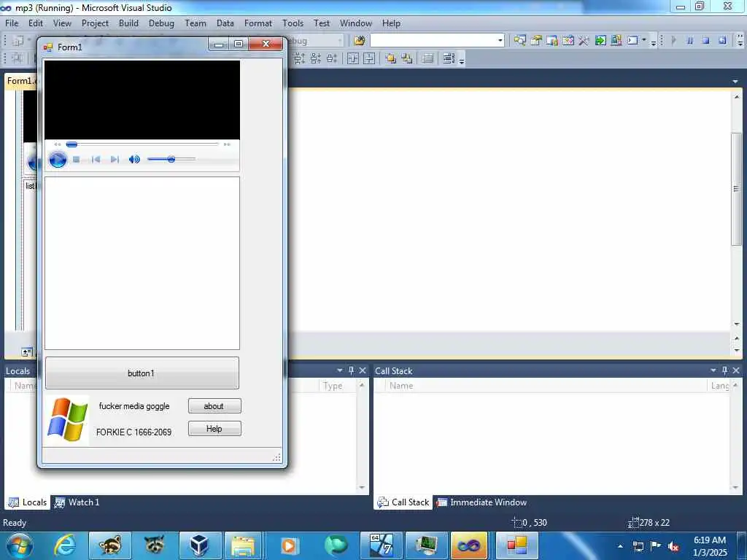Open the Call Stack panel window position dropdown
Screen dimensions: 747x560
[713, 370]
